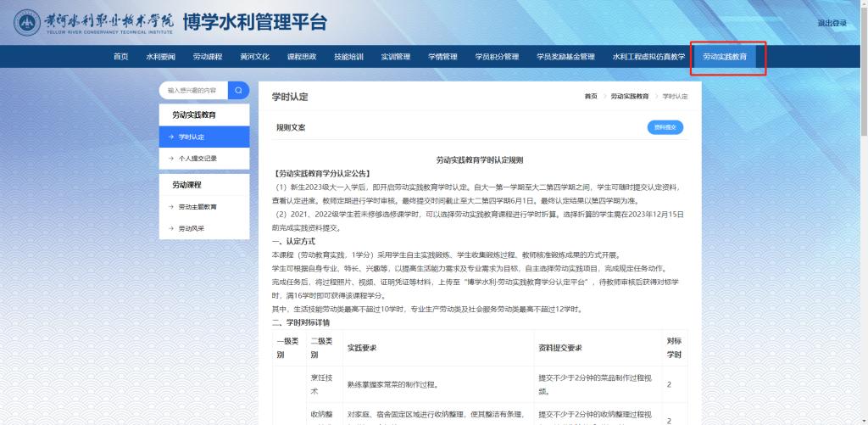Open 个人提交记录 in the sidebar
The height and width of the screenshot is (425, 868).
click(203, 159)
